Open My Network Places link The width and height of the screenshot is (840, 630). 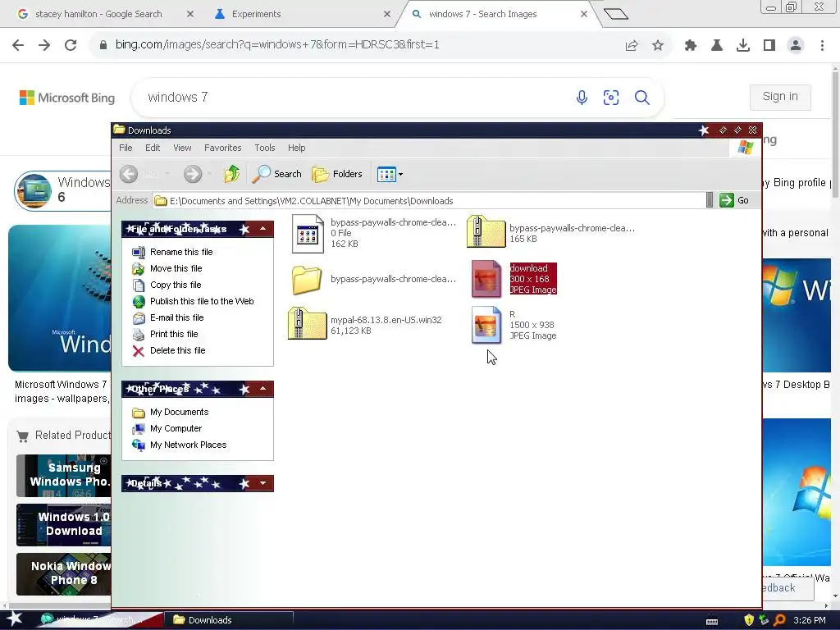[x=189, y=445]
